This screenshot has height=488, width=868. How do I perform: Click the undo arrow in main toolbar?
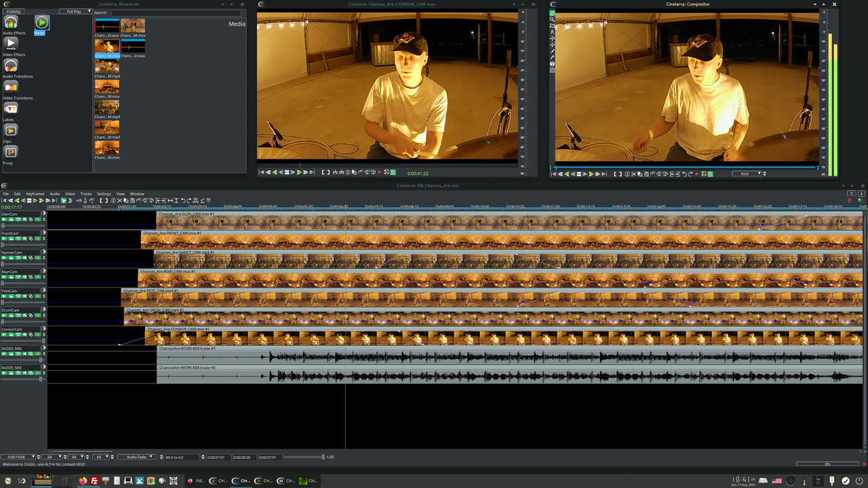183,201
